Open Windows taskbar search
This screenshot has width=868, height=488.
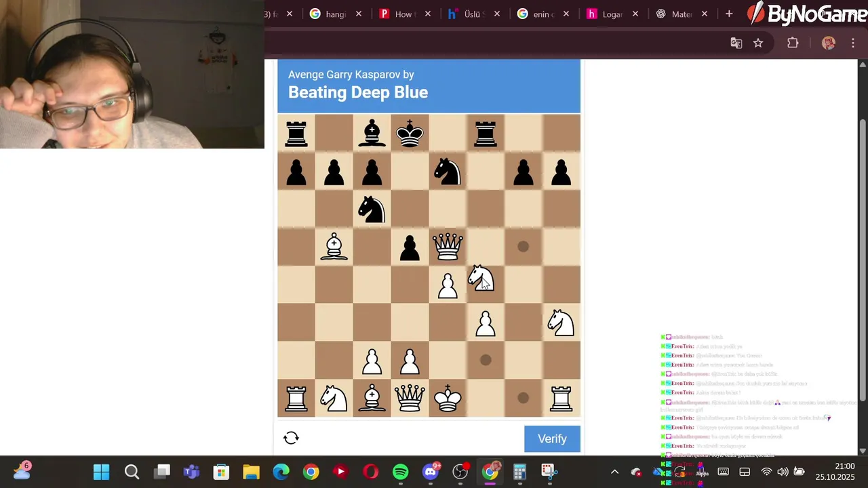pyautogui.click(x=132, y=472)
